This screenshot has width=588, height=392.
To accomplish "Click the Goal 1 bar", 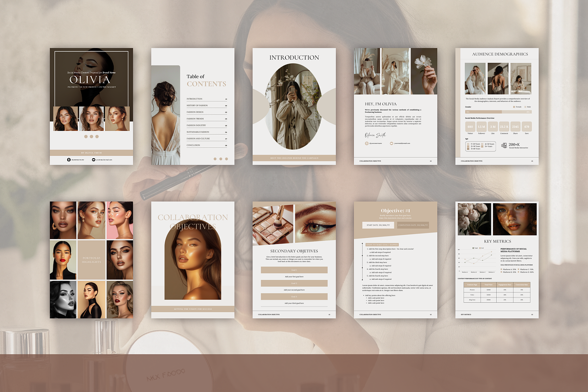I will click(x=294, y=270).
